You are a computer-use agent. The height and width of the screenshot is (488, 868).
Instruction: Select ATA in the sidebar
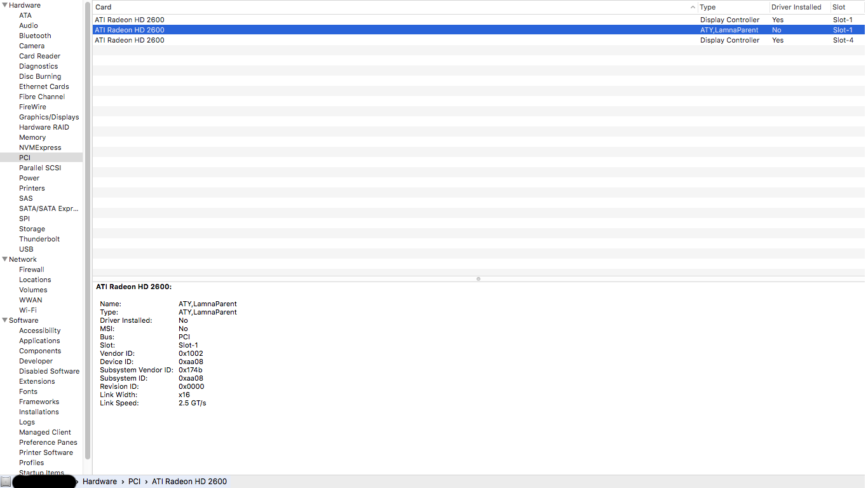click(25, 15)
